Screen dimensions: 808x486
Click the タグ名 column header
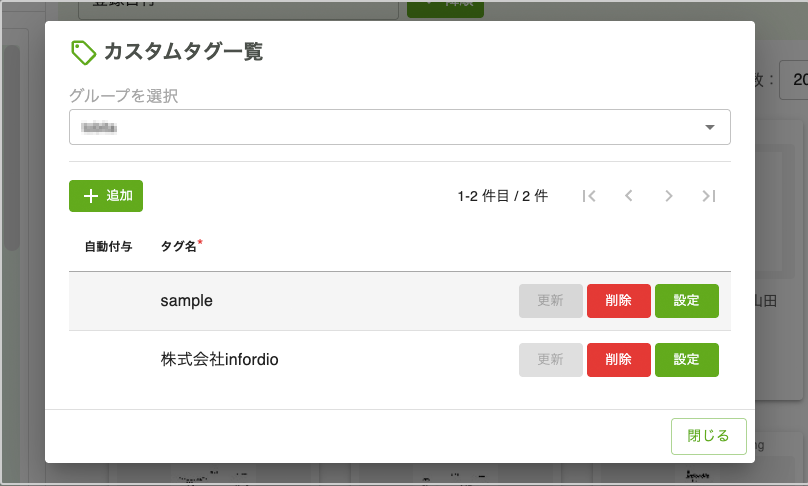pos(180,246)
